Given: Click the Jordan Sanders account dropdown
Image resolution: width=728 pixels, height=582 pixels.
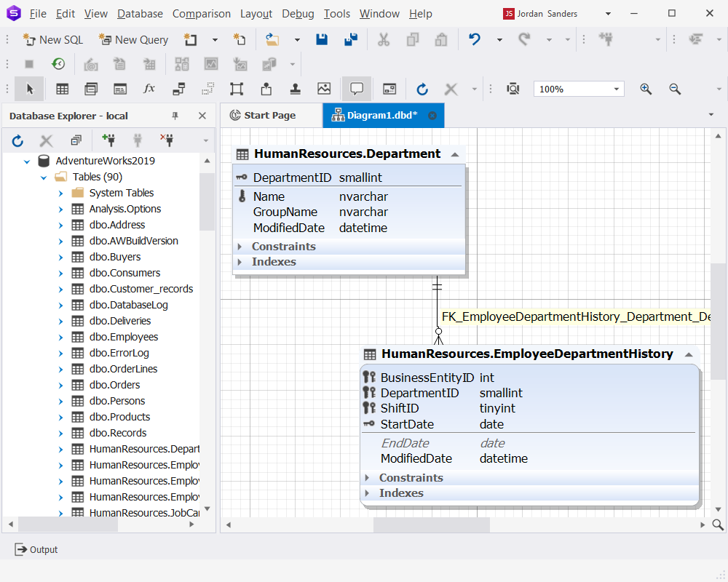Looking at the screenshot, I should 608,14.
